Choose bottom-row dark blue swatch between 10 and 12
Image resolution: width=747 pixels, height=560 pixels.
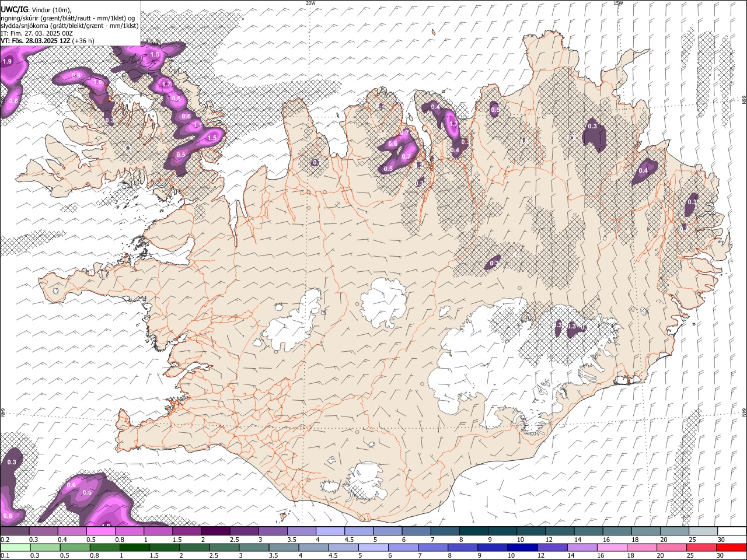pyautogui.click(x=522, y=547)
